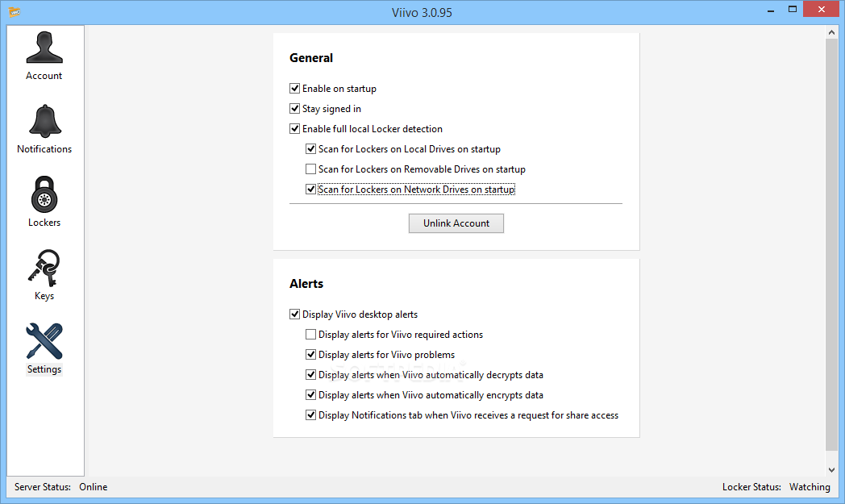The image size is (845, 504).
Task: Toggle Notifications tab on share access request
Action: click(311, 415)
